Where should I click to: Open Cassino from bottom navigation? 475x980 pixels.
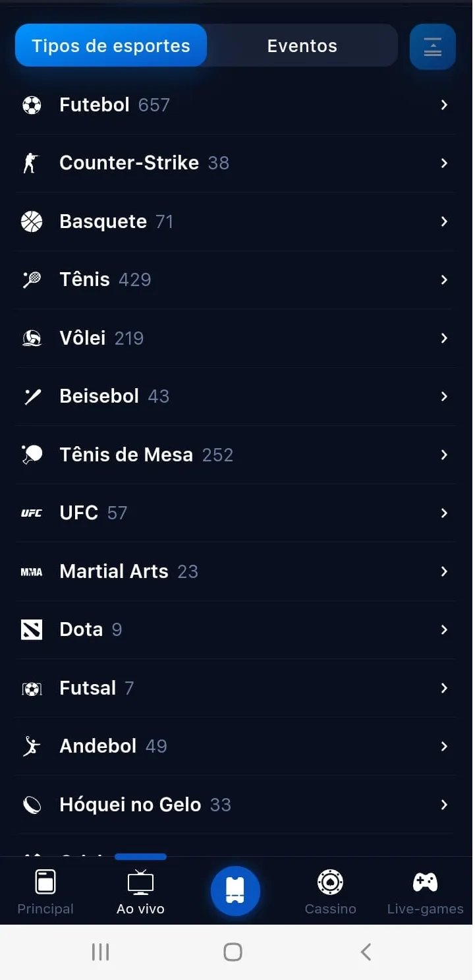click(x=330, y=892)
